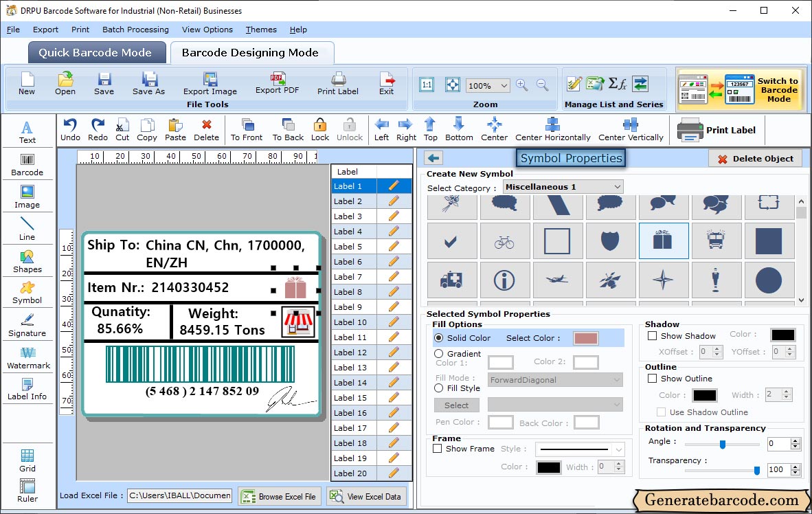Select the bicycle symbol

click(x=504, y=241)
